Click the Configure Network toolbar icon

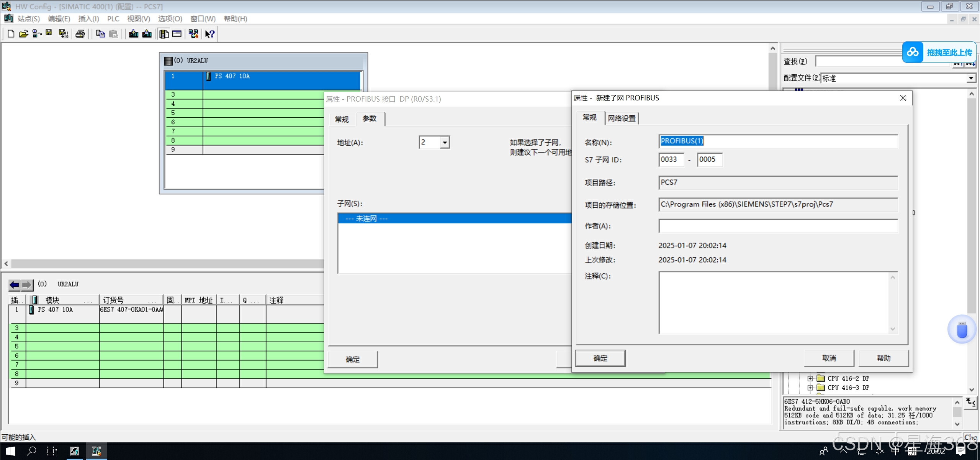(193, 34)
